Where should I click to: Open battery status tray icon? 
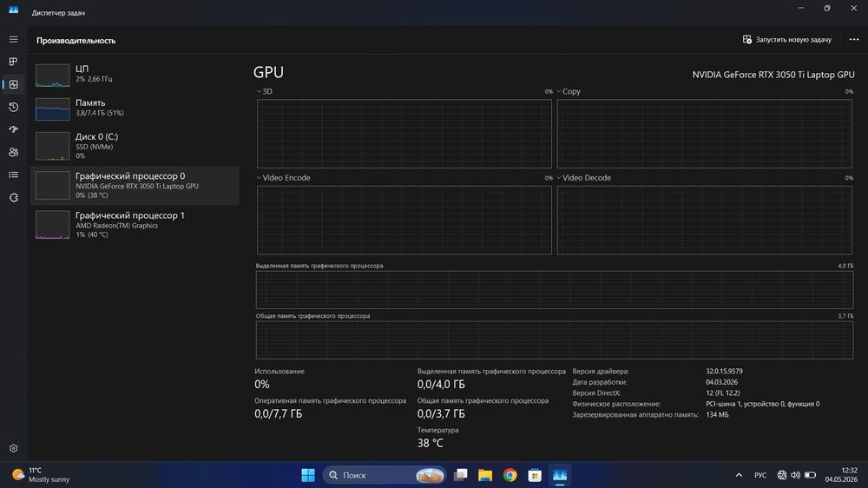coord(810,475)
